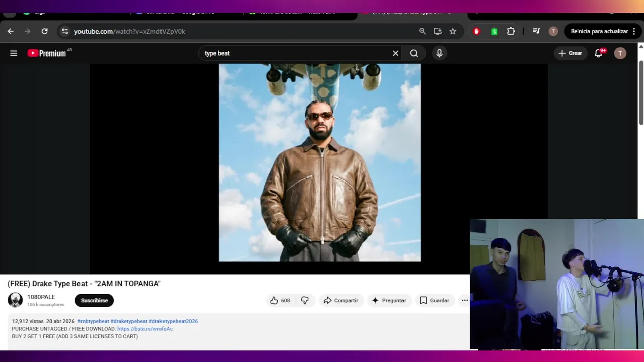The width and height of the screenshot is (644, 362).
Task: Open Chrome three-dot menu
Action: pos(634,31)
